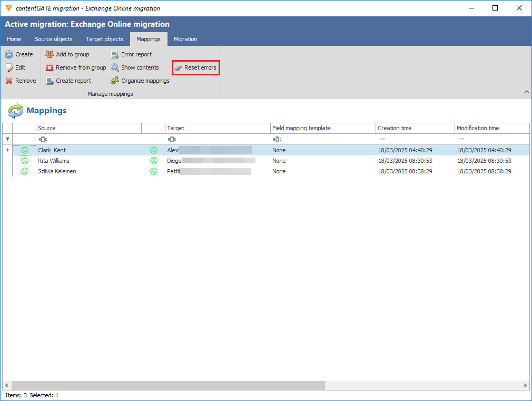Click the Remove from group icon

(50, 67)
